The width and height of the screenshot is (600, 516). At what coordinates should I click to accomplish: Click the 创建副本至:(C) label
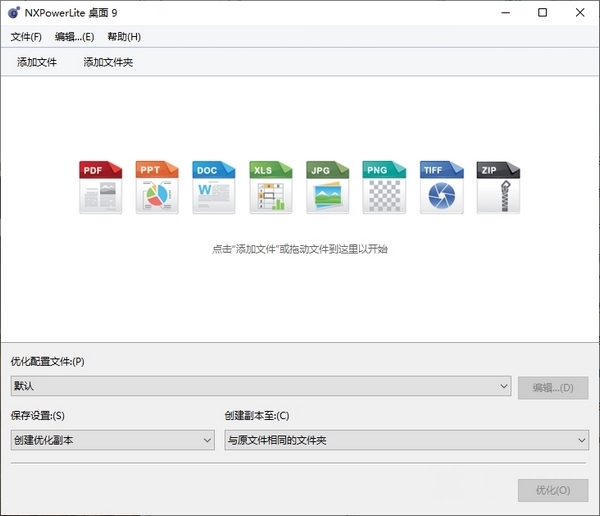[257, 416]
